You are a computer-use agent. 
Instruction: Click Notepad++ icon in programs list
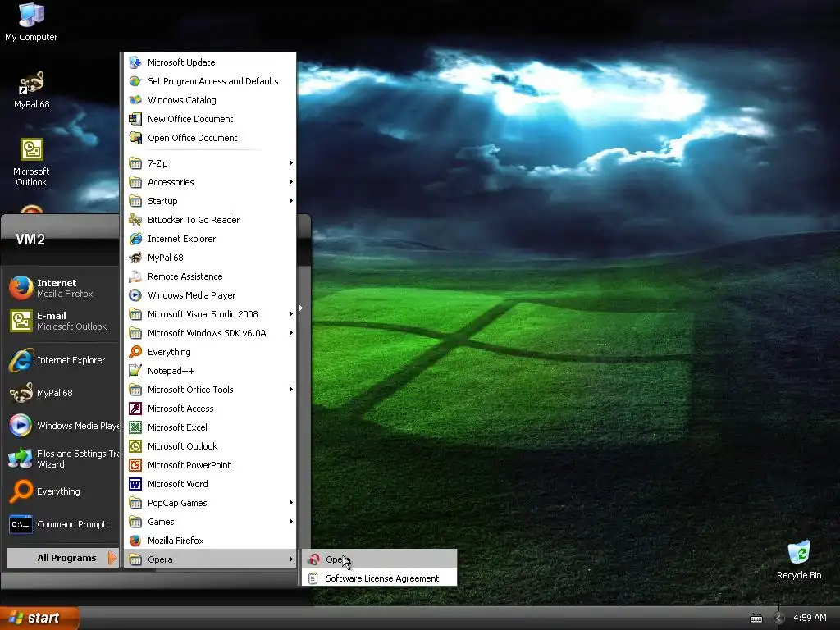[x=135, y=371]
